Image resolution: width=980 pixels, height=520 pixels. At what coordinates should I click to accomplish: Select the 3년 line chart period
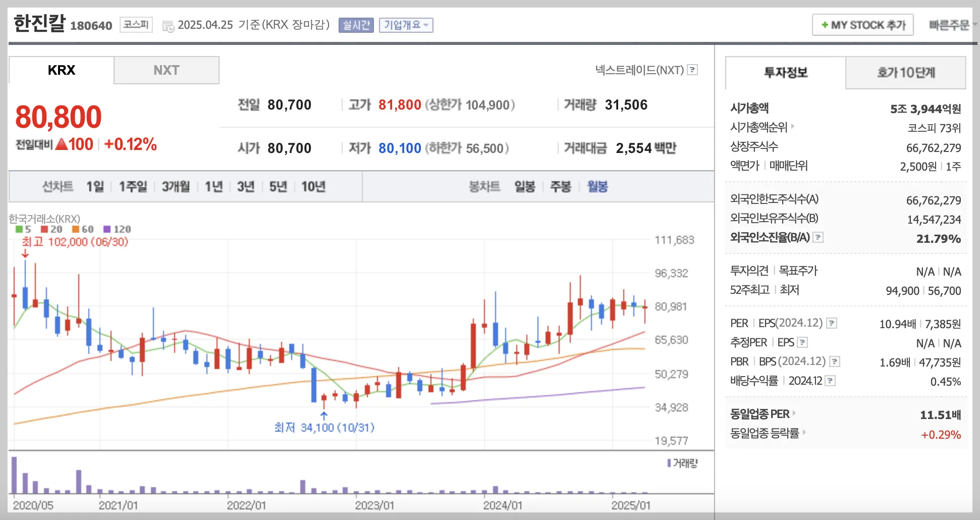[246, 187]
